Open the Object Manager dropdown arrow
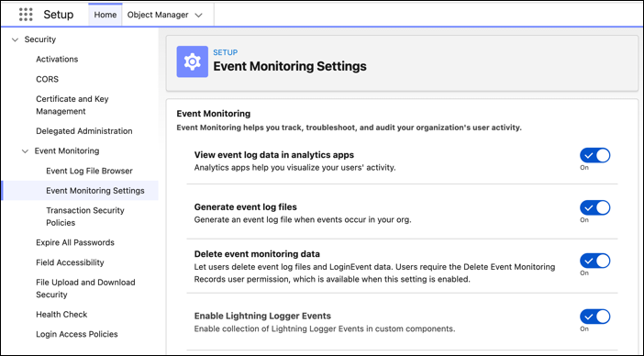The image size is (644, 356). pos(198,16)
